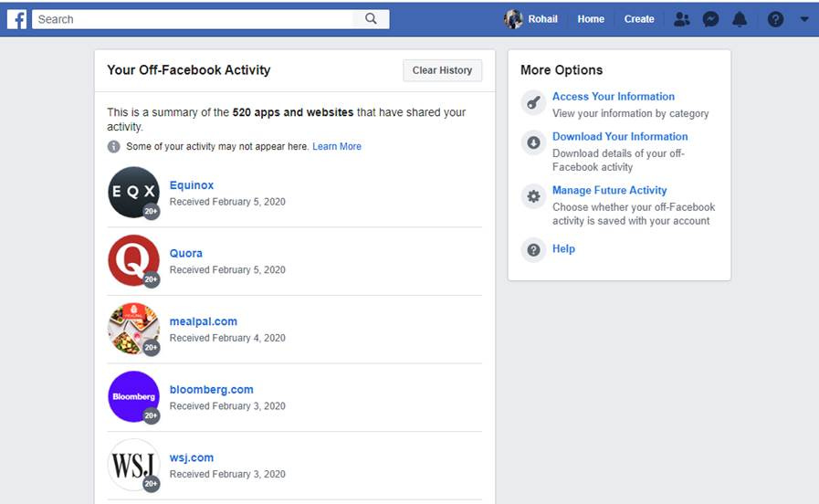Click 'Your Off-Facebook Activity' heading
This screenshot has height=504, width=819.
tap(189, 70)
